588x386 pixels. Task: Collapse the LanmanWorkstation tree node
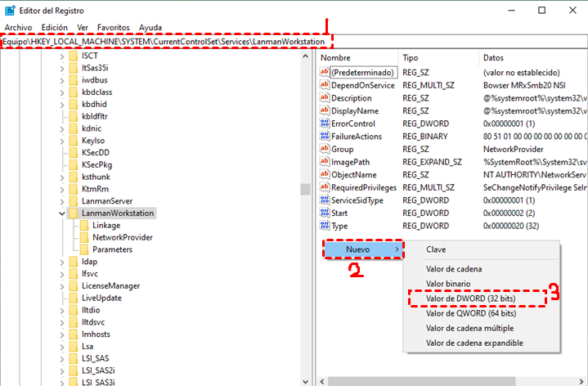(62, 213)
